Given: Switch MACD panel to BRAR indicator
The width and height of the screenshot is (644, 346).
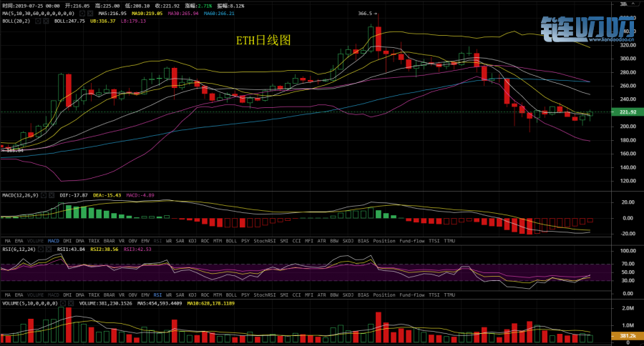Looking at the screenshot, I should coord(109,241).
